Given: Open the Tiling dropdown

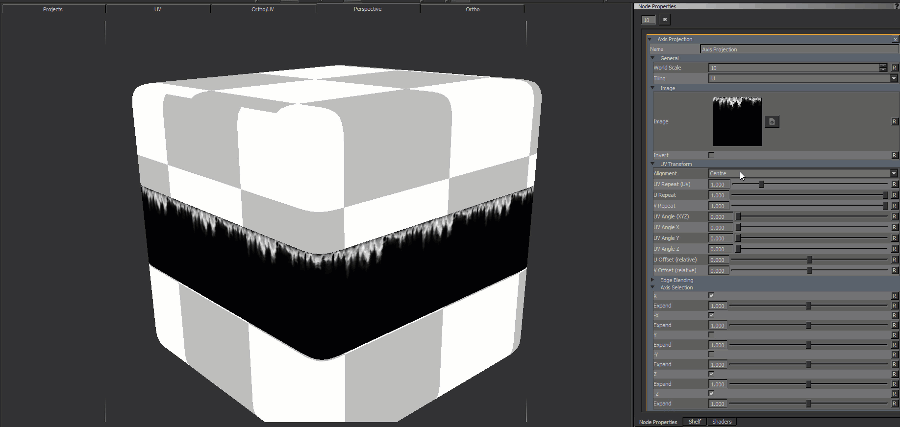Looking at the screenshot, I should click(893, 77).
